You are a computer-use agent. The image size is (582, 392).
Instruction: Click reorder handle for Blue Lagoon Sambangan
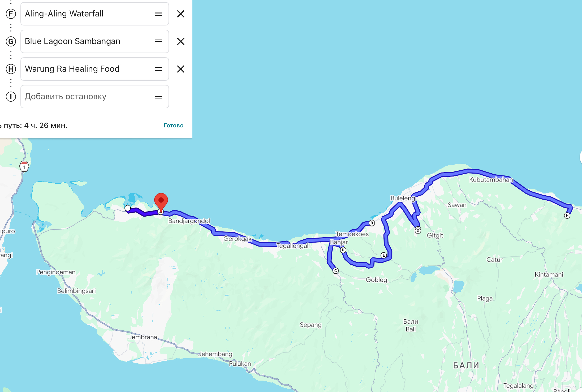click(158, 41)
